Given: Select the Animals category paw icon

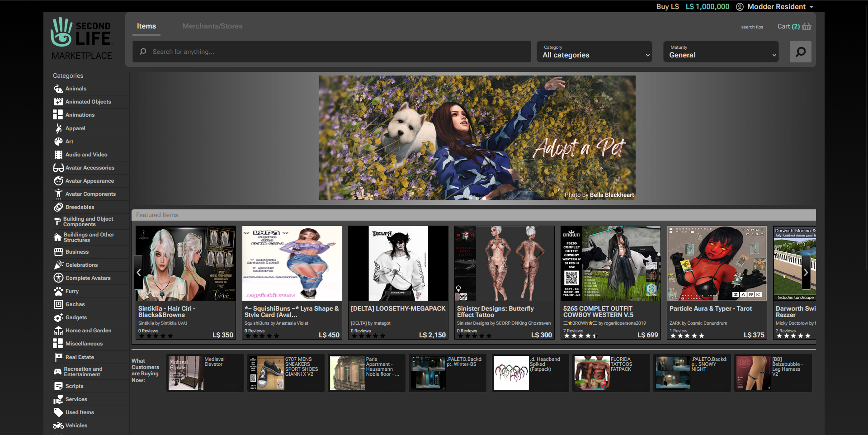Looking at the screenshot, I should coord(59,88).
